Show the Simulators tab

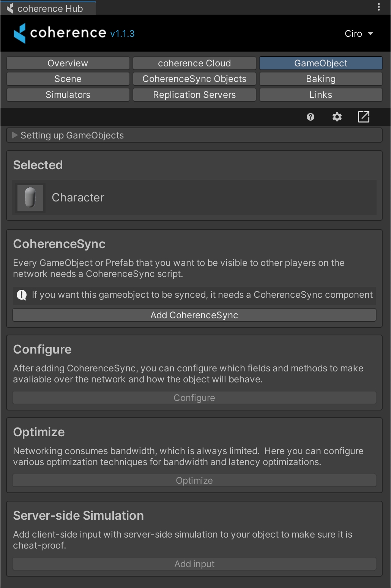click(x=68, y=95)
